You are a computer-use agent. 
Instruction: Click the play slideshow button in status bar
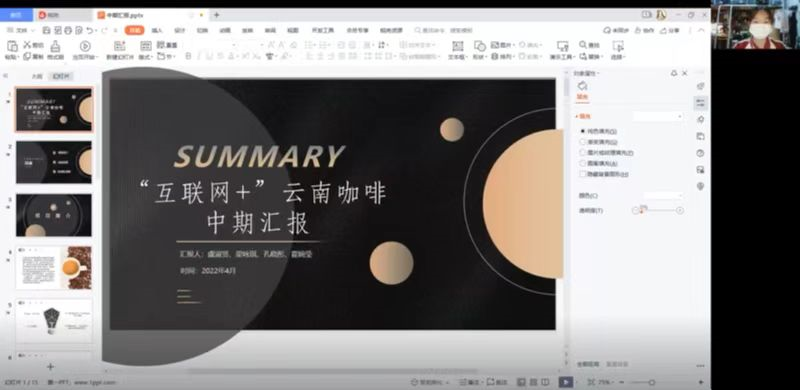pyautogui.click(x=566, y=382)
